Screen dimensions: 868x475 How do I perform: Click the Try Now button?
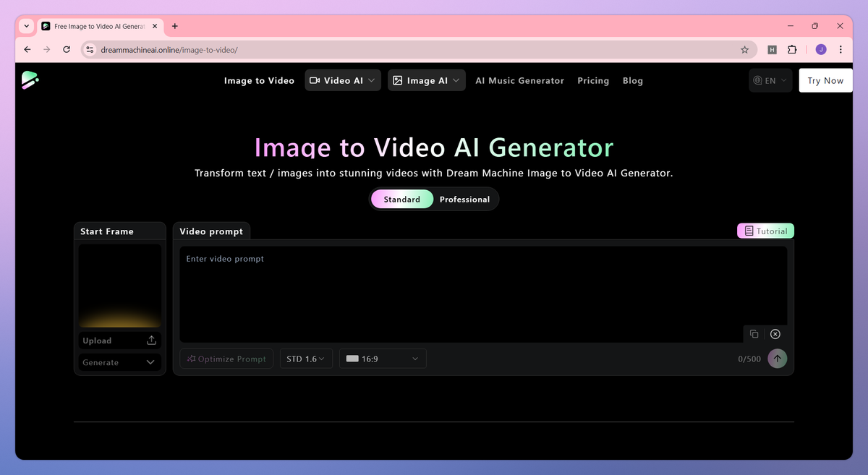point(825,80)
